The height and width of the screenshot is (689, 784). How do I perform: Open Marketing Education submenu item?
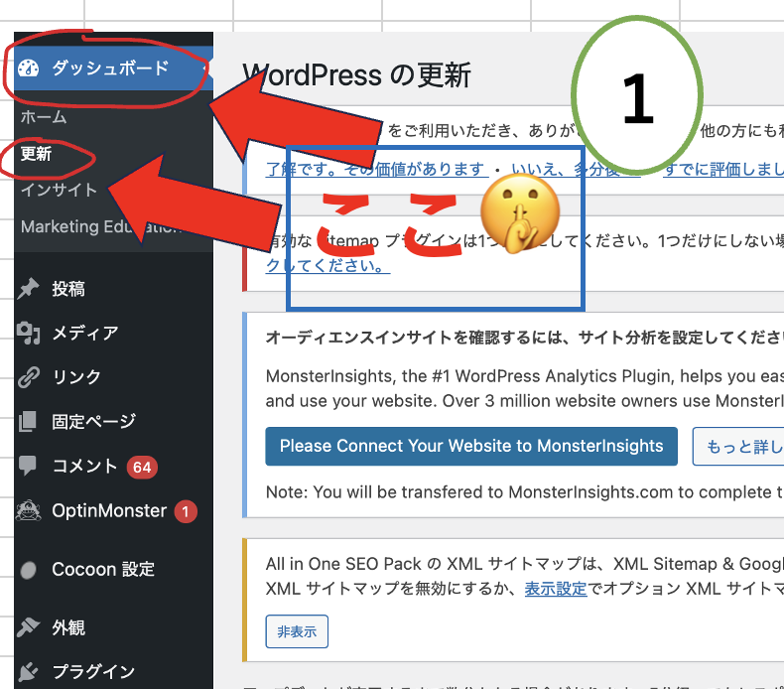pyautogui.click(x=99, y=226)
